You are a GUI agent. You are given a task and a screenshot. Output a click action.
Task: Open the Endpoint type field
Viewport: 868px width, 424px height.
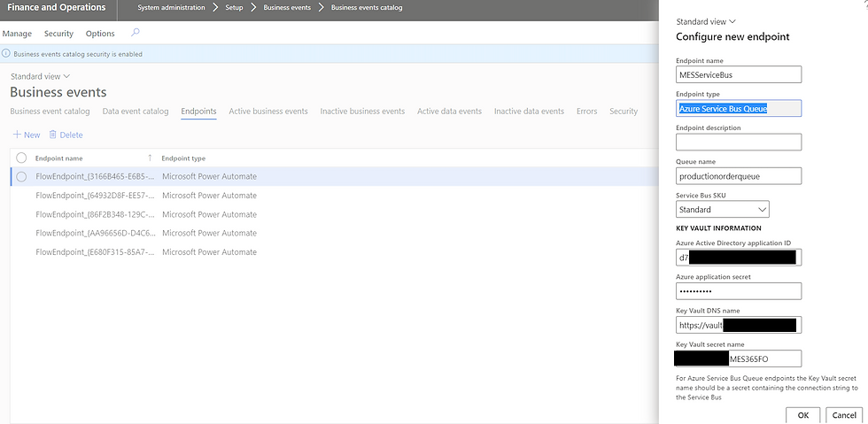point(739,109)
